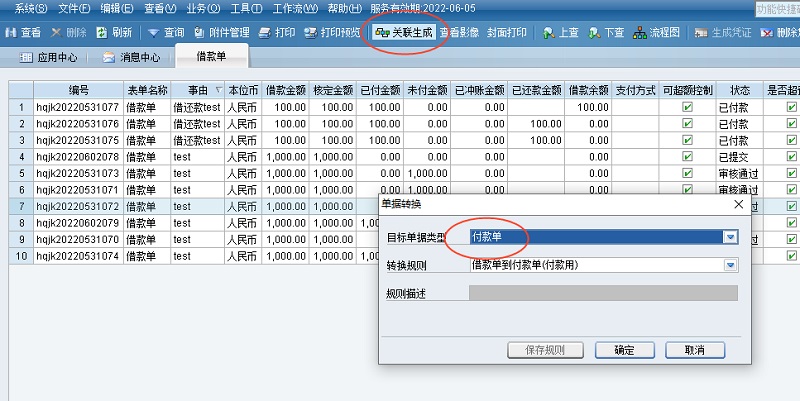The width and height of the screenshot is (800, 401).
Task: Toggle 可超额控制 checkbox in row 4
Action: 687,157
